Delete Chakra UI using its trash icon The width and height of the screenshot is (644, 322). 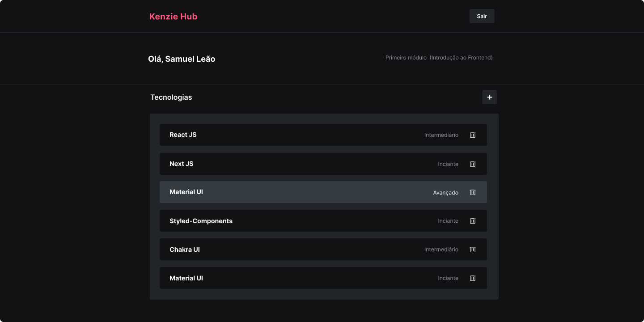473,250
